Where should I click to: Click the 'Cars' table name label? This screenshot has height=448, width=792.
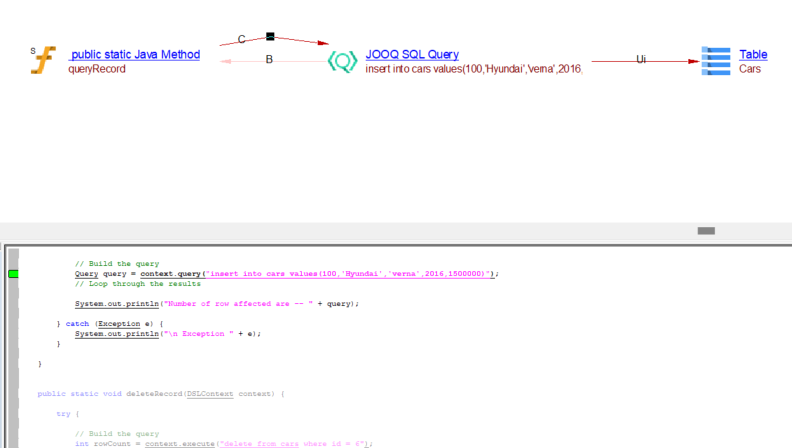(x=750, y=69)
